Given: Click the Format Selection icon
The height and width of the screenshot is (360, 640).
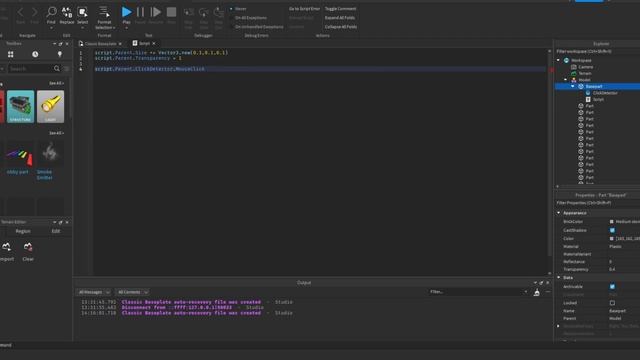Looking at the screenshot, I should click(104, 11).
